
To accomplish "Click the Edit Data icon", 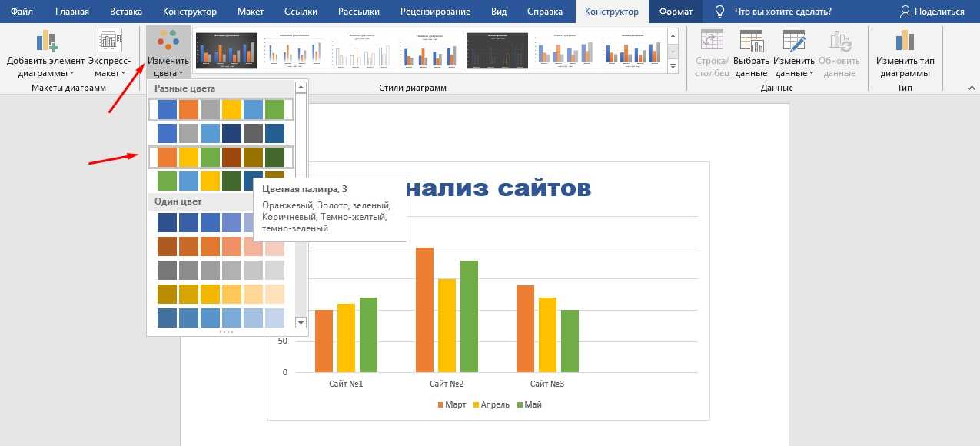I will (x=793, y=42).
